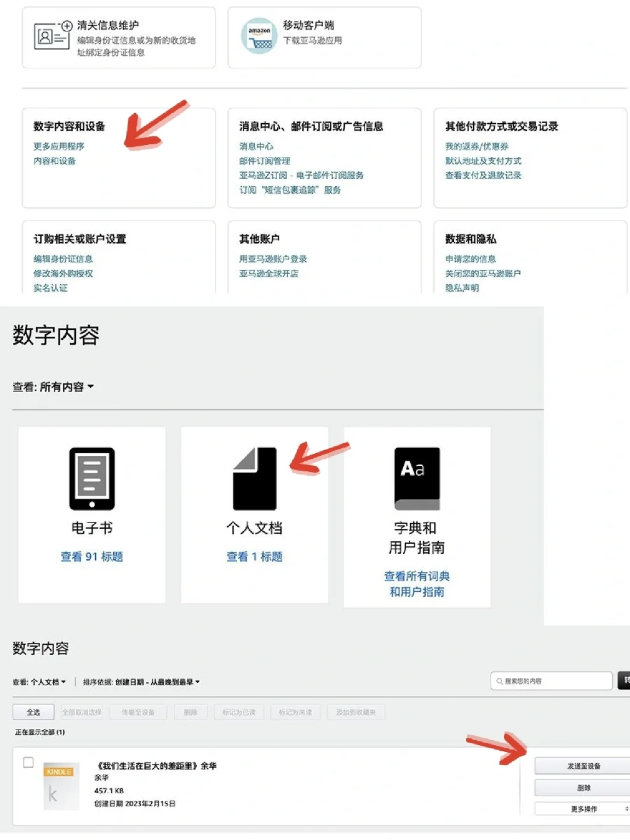The image size is (630, 840).
Task: Click the 其他付款方式或交易记录 heading
Action: (502, 126)
